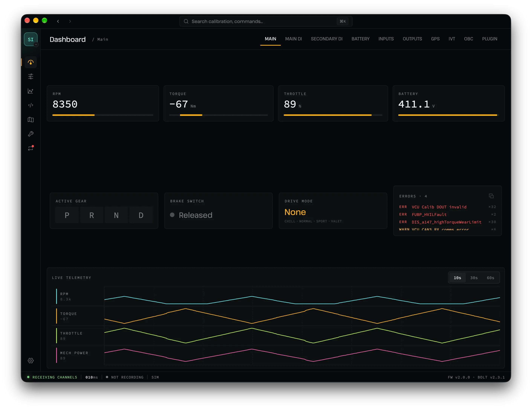Image resolution: width=532 pixels, height=410 pixels.
Task: Open the sync arrows icon with red dot
Action: [31, 148]
